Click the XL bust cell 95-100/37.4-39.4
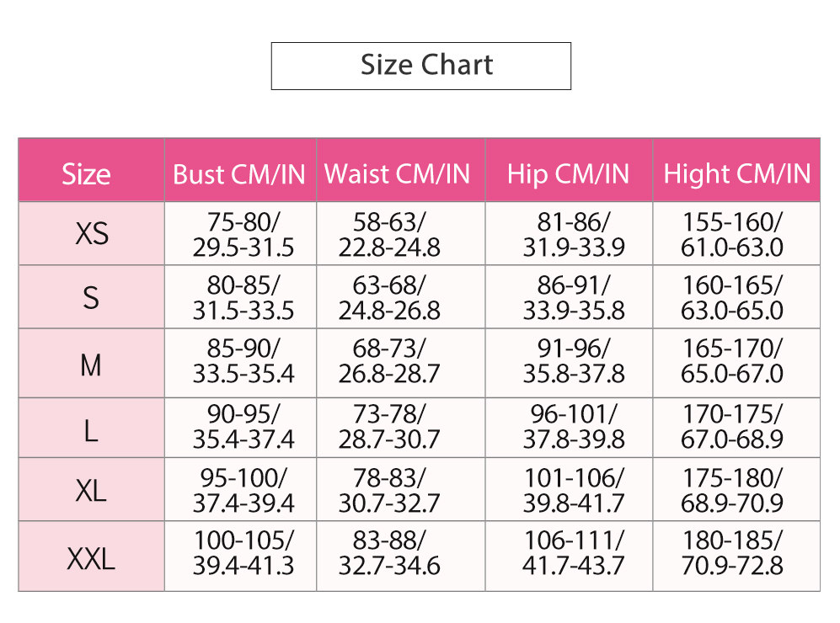The height and width of the screenshot is (623, 840). point(240,489)
